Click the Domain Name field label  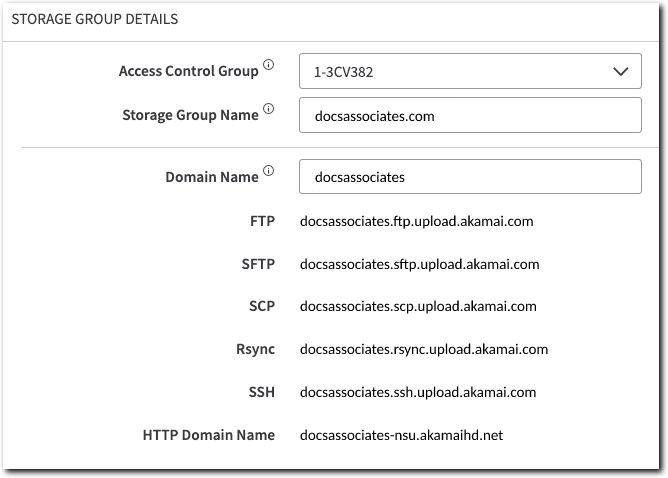click(x=211, y=177)
